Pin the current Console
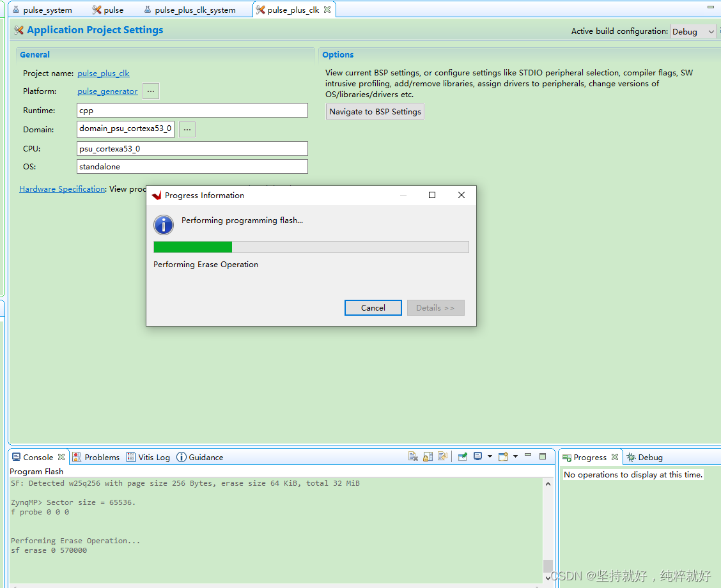This screenshot has width=721, height=588. [462, 456]
